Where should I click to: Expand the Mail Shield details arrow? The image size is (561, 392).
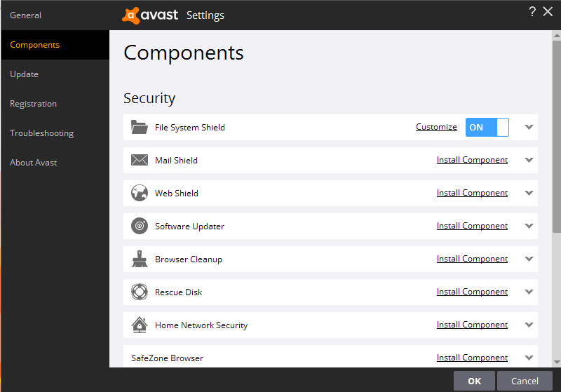tap(529, 160)
